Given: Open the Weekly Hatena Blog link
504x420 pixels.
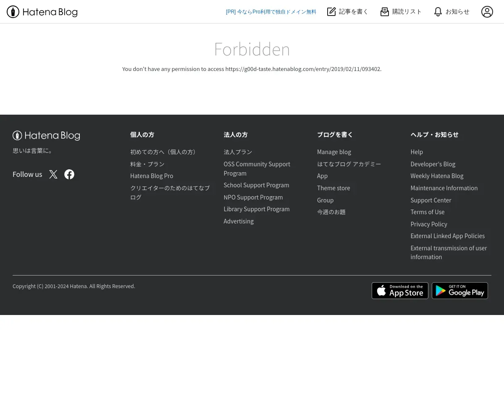Looking at the screenshot, I should pyautogui.click(x=437, y=176).
